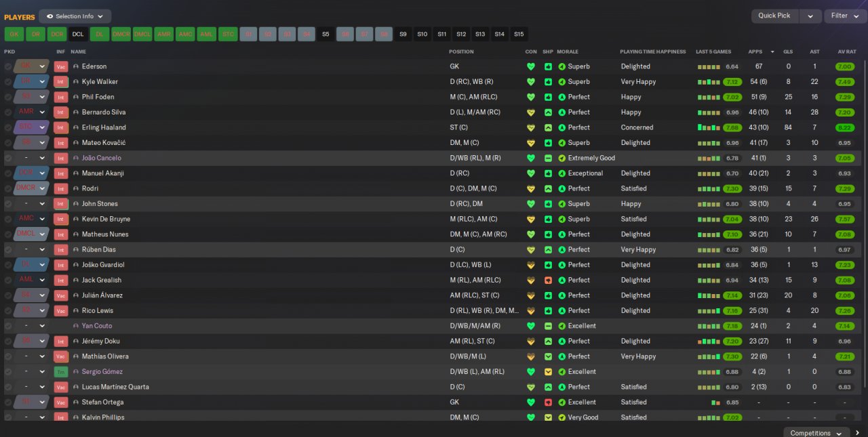The width and height of the screenshot is (868, 437).
Task: Open the Competitions dropdown
Action: 816,433
